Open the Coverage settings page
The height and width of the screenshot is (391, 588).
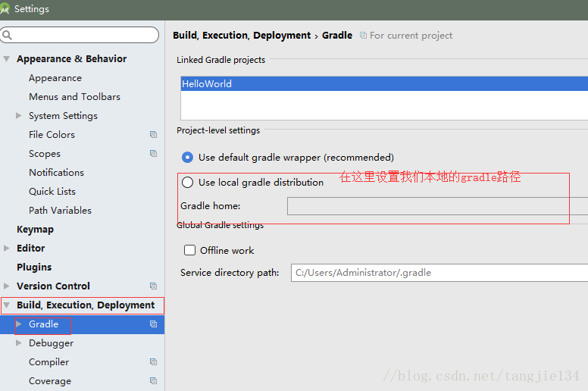[x=50, y=381]
